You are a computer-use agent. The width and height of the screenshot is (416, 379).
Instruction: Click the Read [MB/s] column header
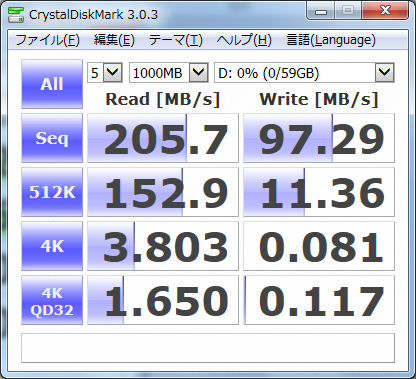pos(163,99)
